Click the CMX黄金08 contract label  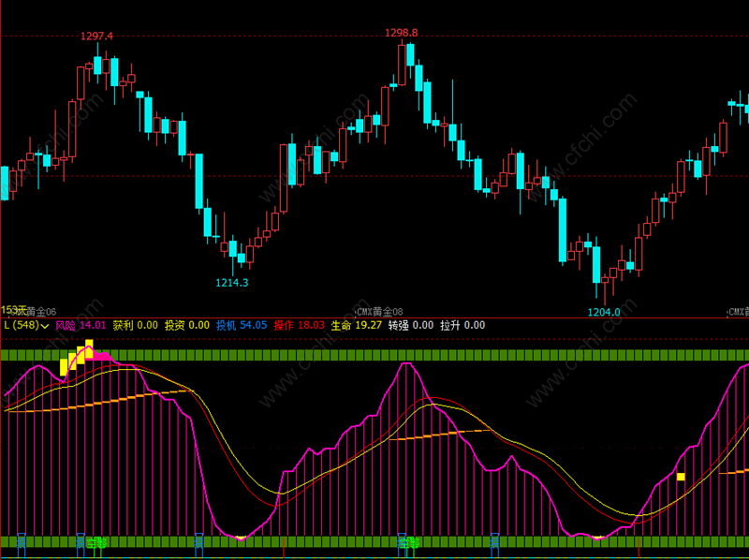pyautogui.click(x=380, y=312)
